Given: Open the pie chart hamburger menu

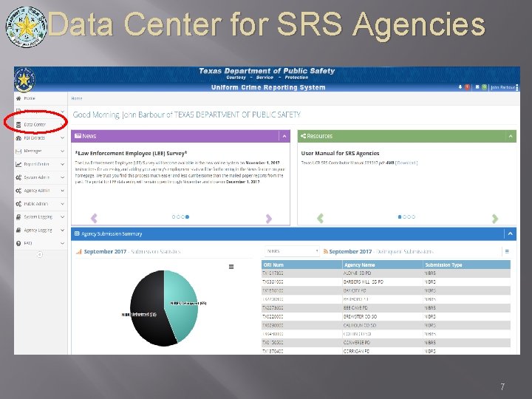Looking at the screenshot, I should pos(231,267).
